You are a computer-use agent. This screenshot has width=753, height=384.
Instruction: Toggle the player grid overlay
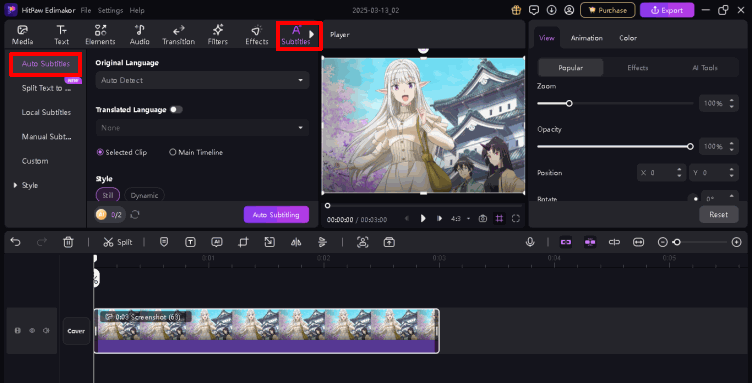pos(499,218)
